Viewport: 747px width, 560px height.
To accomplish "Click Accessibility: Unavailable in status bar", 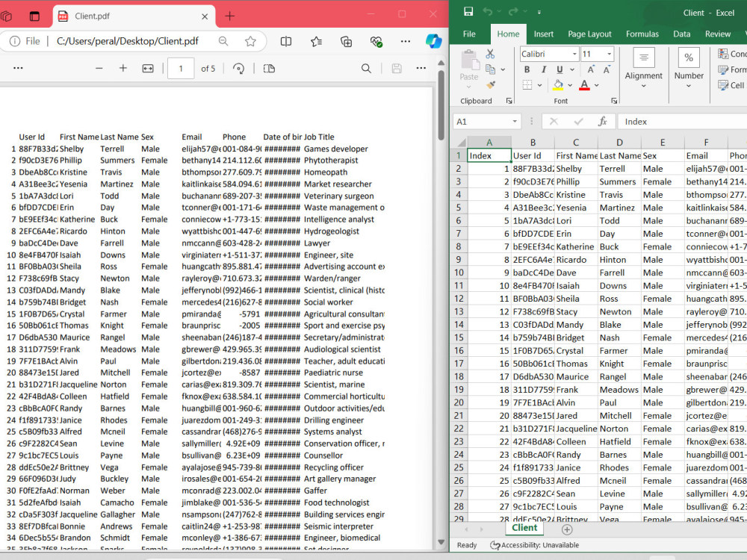I will [x=535, y=545].
